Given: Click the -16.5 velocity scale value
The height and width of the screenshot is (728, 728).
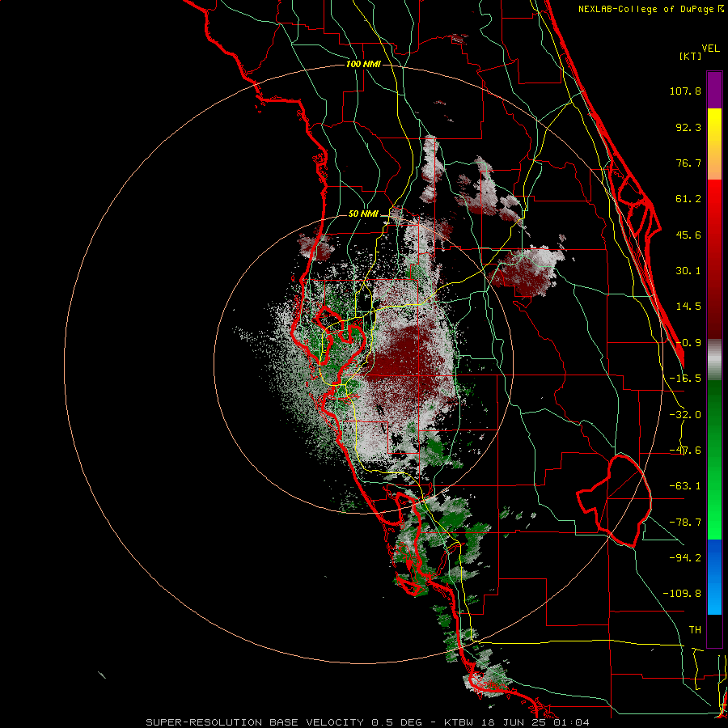Looking at the screenshot, I should coord(685,379).
